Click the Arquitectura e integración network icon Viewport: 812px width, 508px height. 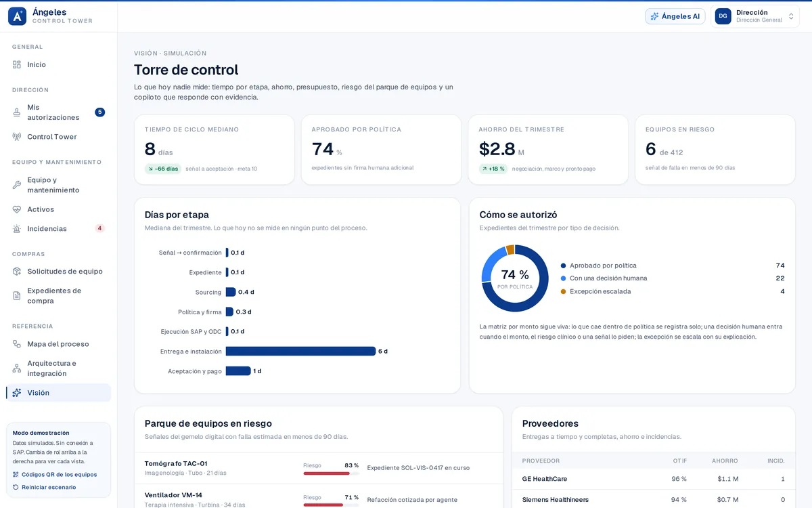point(17,368)
